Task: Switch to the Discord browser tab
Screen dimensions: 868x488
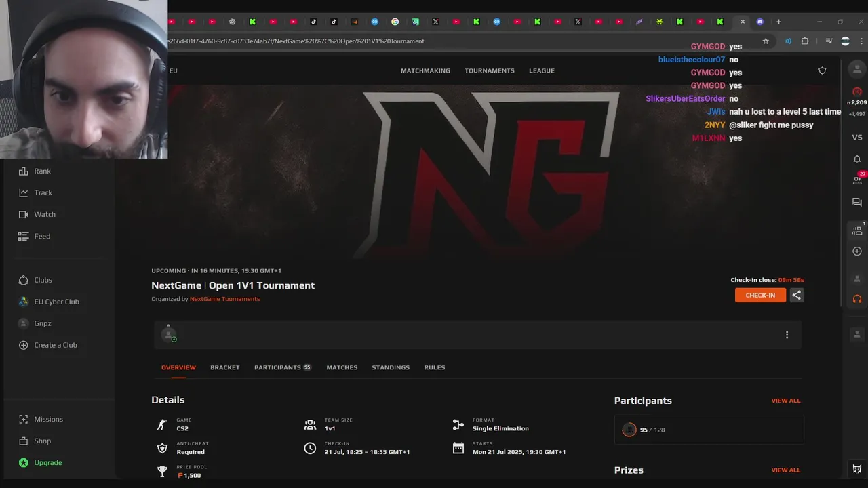Action: click(x=759, y=22)
